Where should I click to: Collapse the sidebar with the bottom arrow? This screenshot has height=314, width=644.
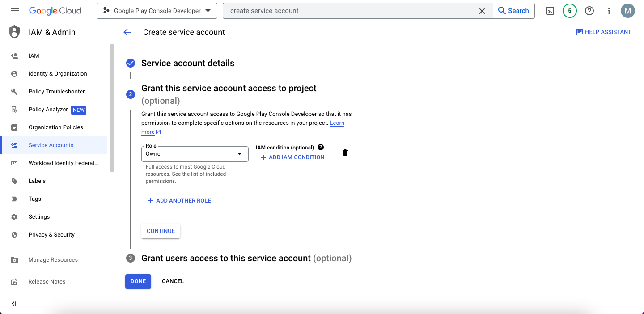coord(14,304)
